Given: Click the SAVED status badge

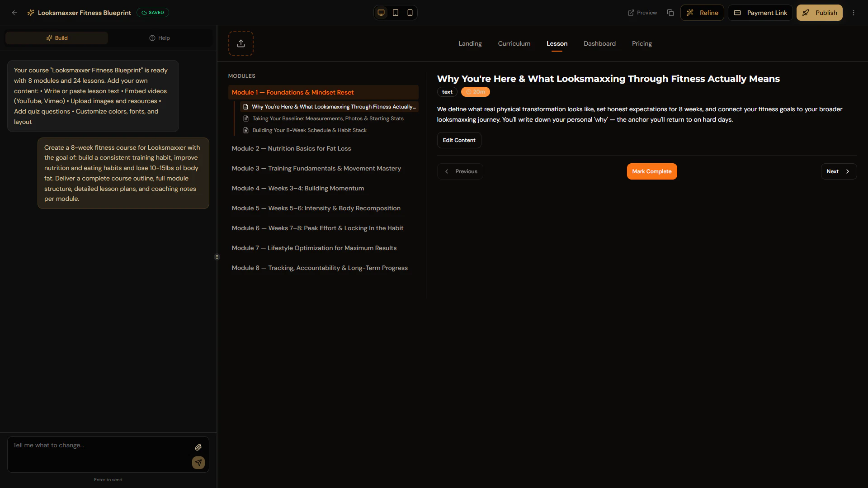Looking at the screenshot, I should (153, 13).
